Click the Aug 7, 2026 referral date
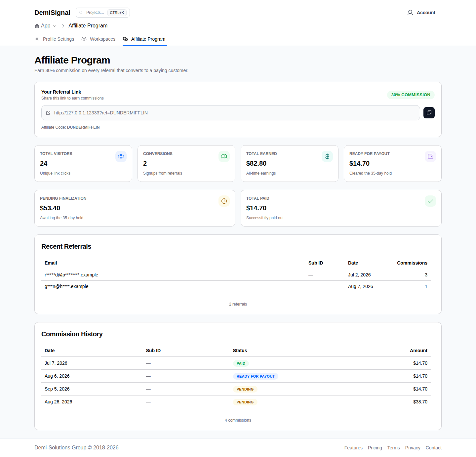This screenshot has height=457, width=476. [360, 286]
